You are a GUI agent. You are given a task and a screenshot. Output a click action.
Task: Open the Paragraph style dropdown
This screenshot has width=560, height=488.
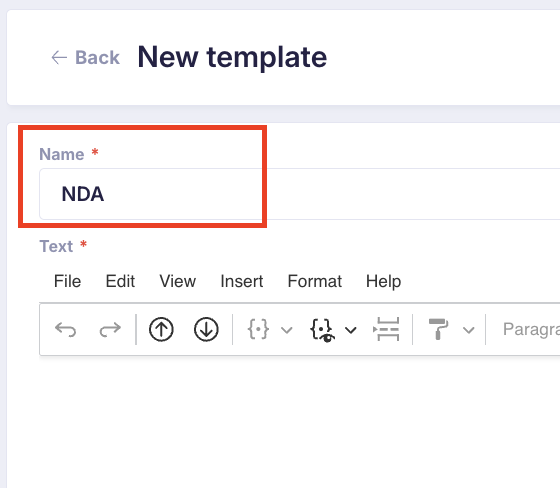(x=531, y=329)
